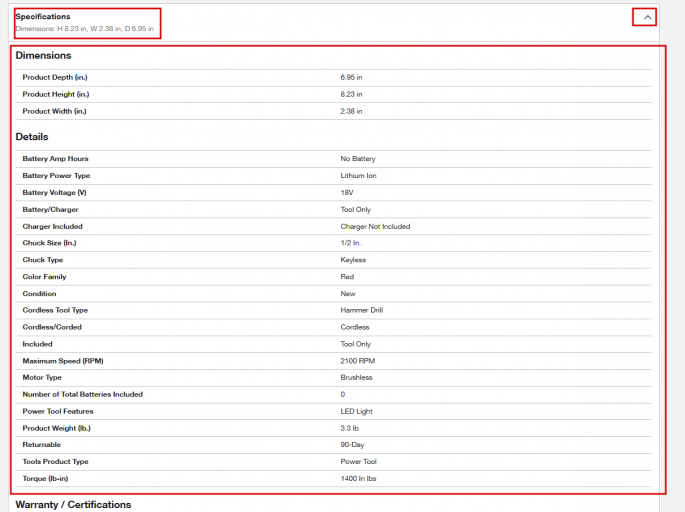The width and height of the screenshot is (685, 512).
Task: Click the 1400 In lbs torque value
Action: click(x=358, y=479)
